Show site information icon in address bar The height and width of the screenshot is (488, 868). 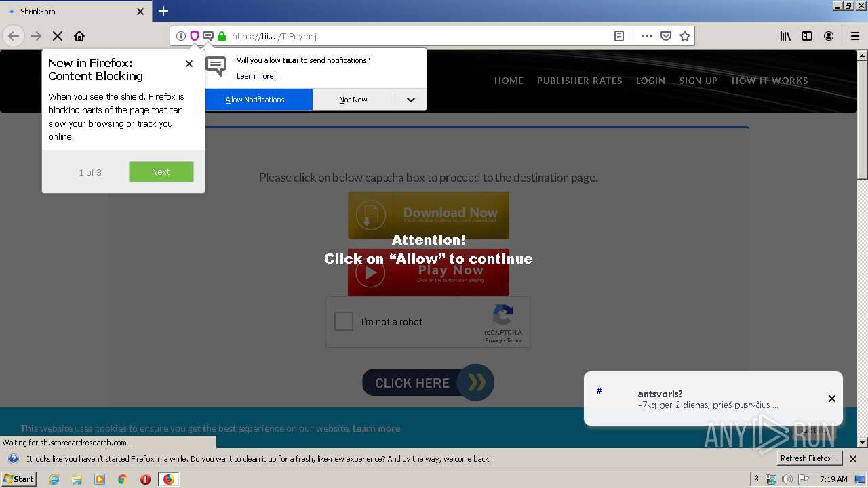point(181,36)
